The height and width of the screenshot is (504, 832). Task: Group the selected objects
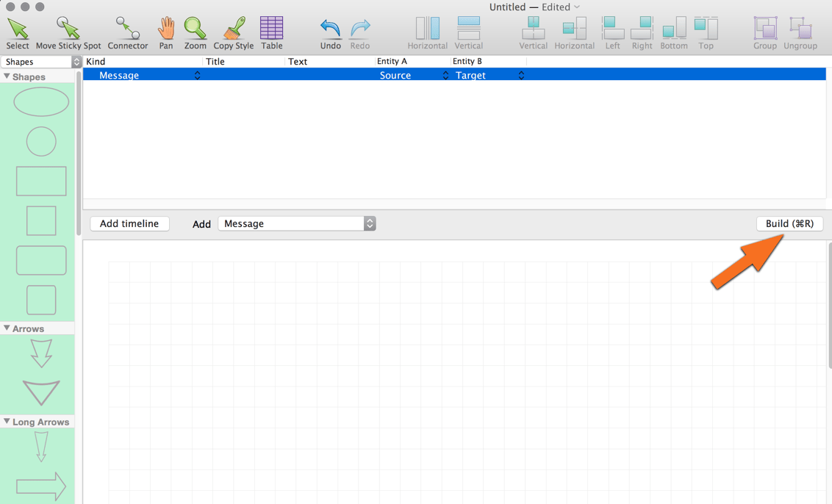pyautogui.click(x=764, y=29)
